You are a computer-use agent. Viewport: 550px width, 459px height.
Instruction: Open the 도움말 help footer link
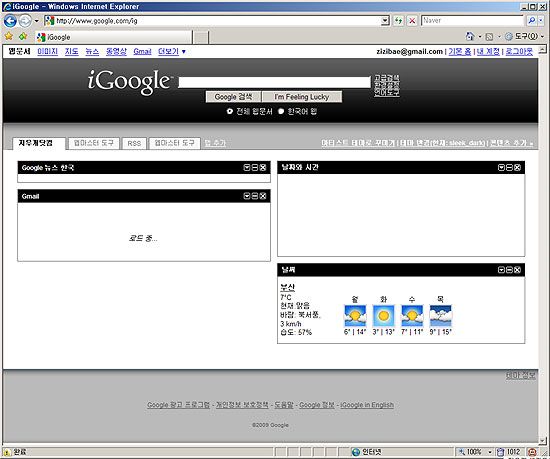tap(283, 405)
